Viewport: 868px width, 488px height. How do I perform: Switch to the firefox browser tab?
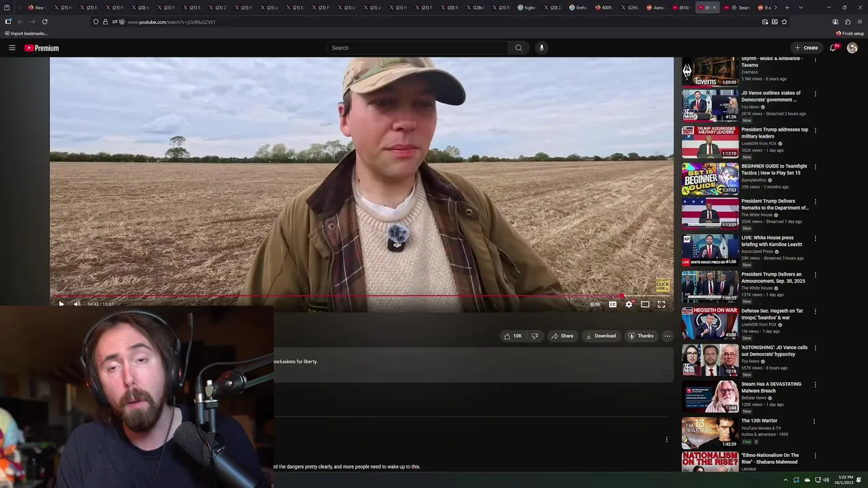578,7
